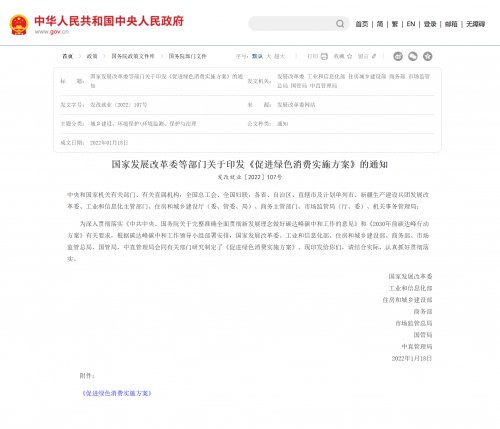Set font size to 大
Screen dimensions: 500x429
269,56
